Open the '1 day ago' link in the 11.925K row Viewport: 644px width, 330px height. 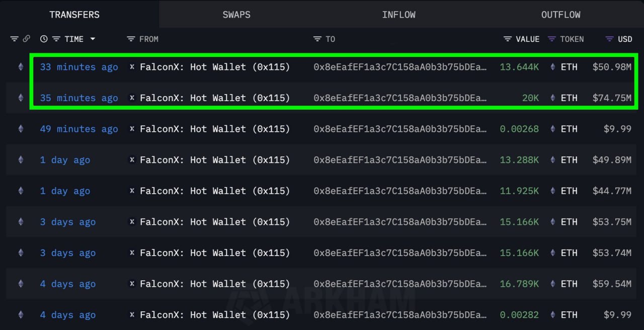pos(65,191)
